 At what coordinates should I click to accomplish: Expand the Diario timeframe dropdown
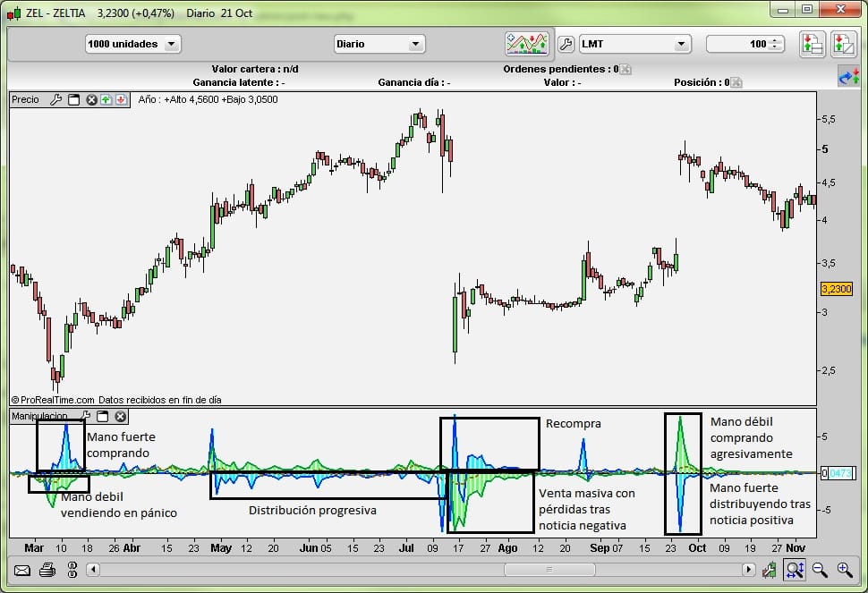[x=379, y=44]
